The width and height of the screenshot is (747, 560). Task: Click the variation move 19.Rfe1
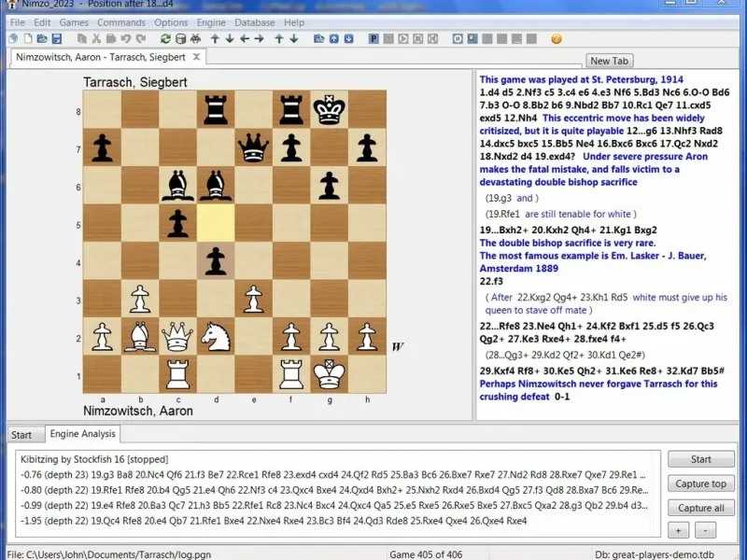click(x=503, y=215)
